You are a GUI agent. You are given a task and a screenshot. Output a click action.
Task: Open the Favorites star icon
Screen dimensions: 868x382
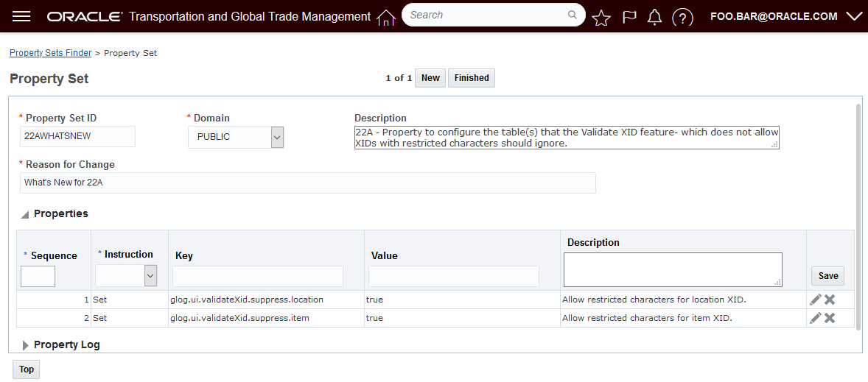tap(601, 18)
